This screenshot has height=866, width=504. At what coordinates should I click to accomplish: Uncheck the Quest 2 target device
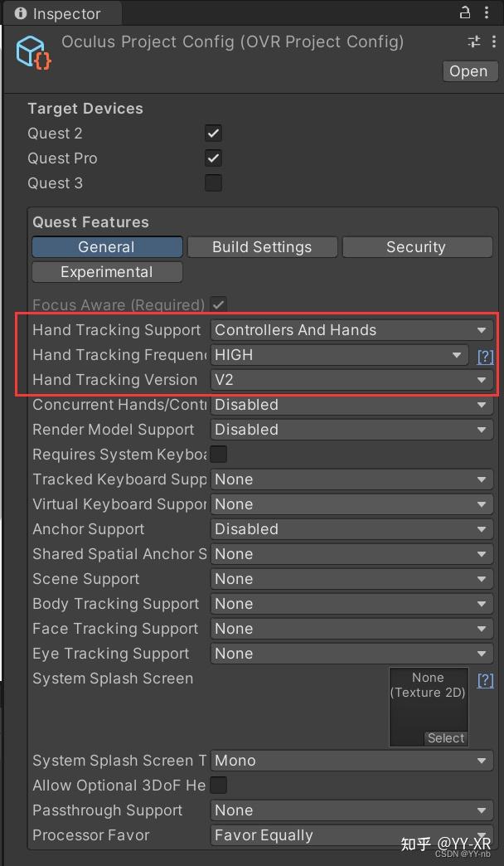213,133
